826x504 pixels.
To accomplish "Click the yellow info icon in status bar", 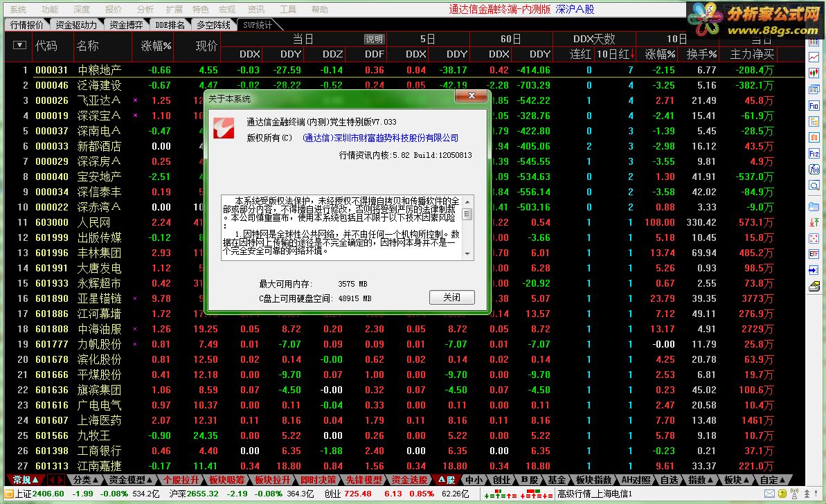I will (x=782, y=494).
